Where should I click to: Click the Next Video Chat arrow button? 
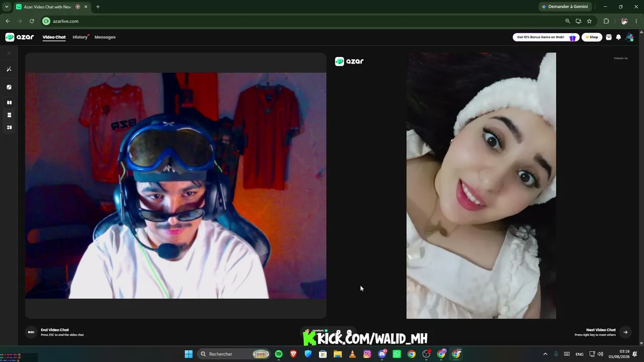click(625, 332)
